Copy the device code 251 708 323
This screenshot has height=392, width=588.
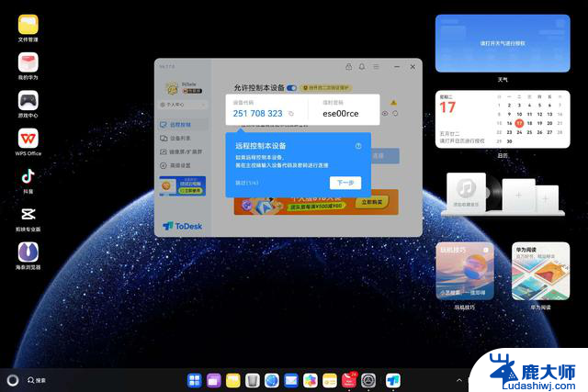[x=291, y=114]
